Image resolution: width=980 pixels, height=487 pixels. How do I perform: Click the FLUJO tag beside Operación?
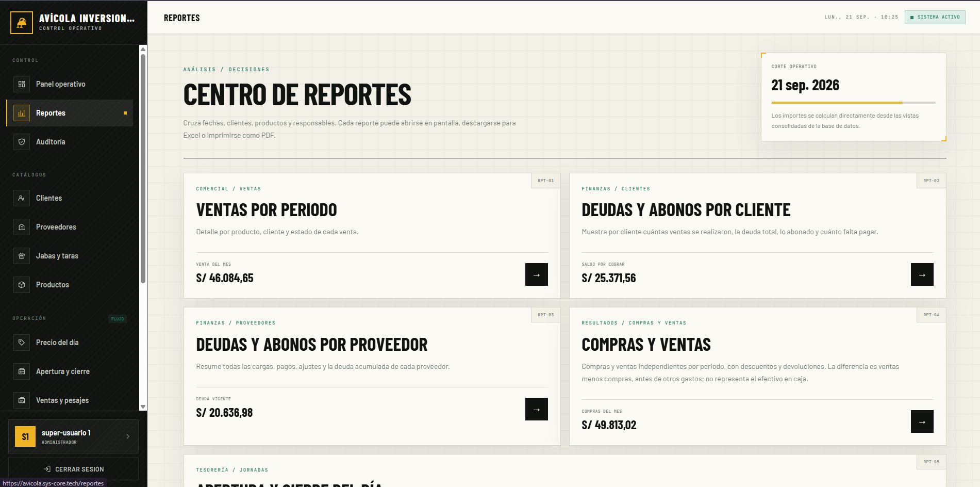[118, 319]
